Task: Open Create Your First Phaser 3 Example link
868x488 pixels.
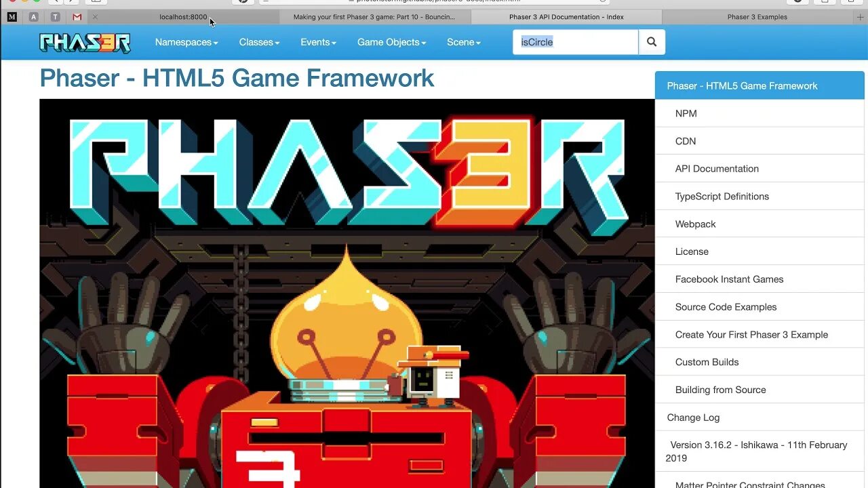Action: coord(759,335)
